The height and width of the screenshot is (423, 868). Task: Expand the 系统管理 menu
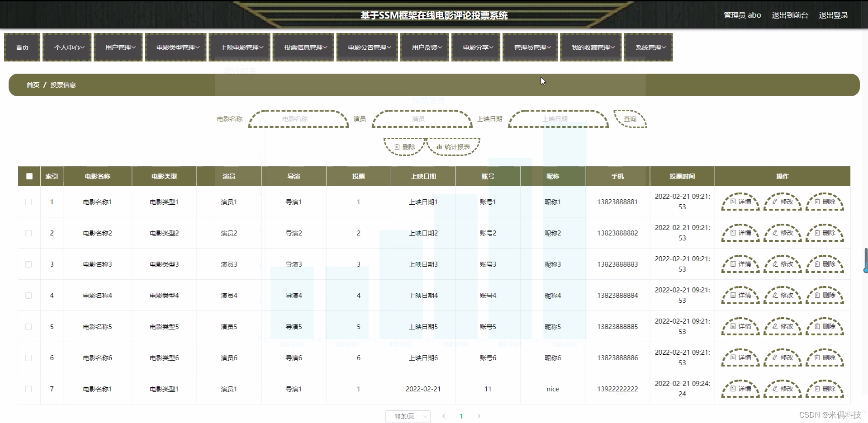(648, 47)
